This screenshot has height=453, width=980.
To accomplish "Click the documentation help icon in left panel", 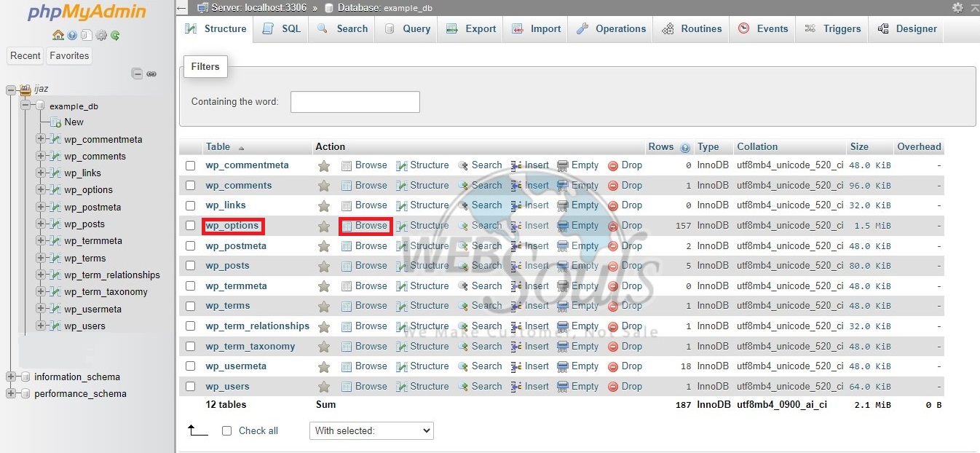I will pyautogui.click(x=72, y=35).
